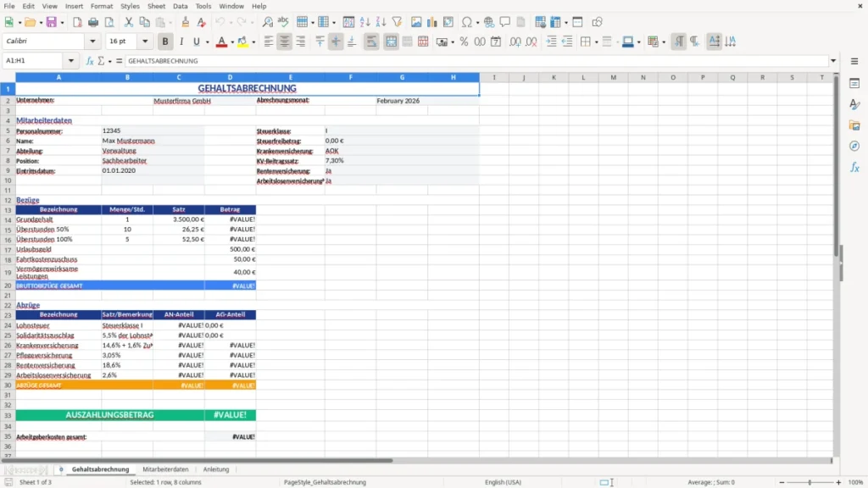Toggle Align Right
Screen dimensions: 868x488
pyautogui.click(x=301, y=42)
